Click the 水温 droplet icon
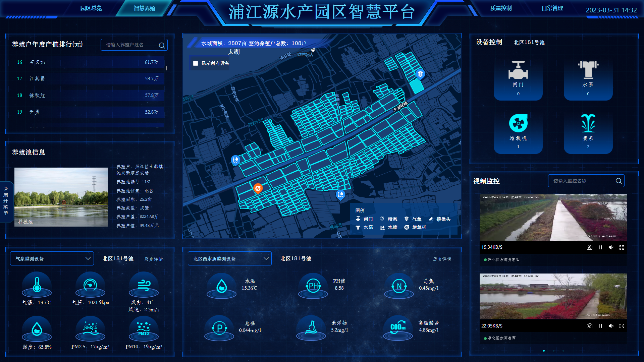 [x=221, y=286]
